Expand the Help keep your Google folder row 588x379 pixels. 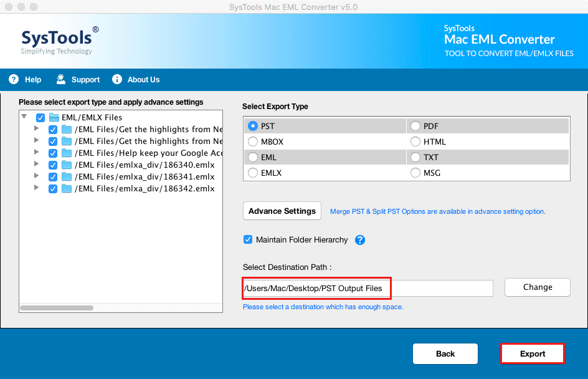point(36,152)
